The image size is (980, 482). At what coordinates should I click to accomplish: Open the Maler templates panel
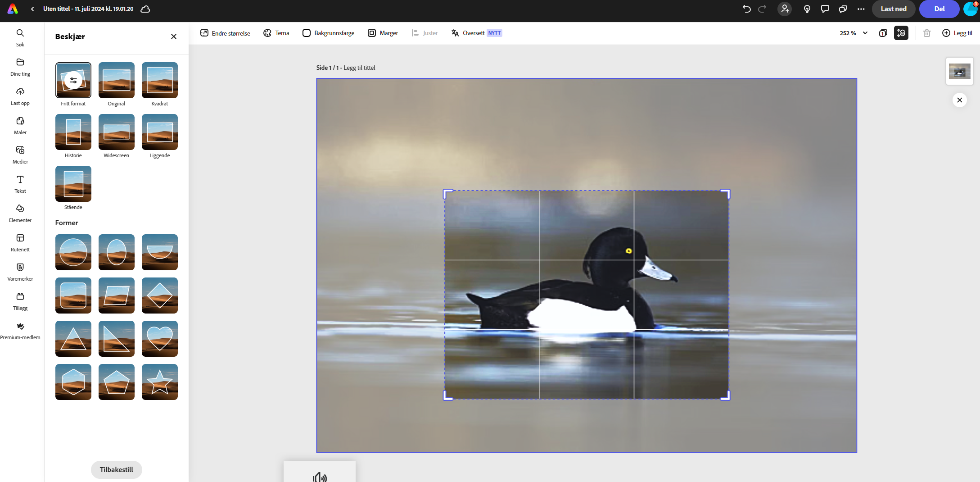[x=20, y=125]
